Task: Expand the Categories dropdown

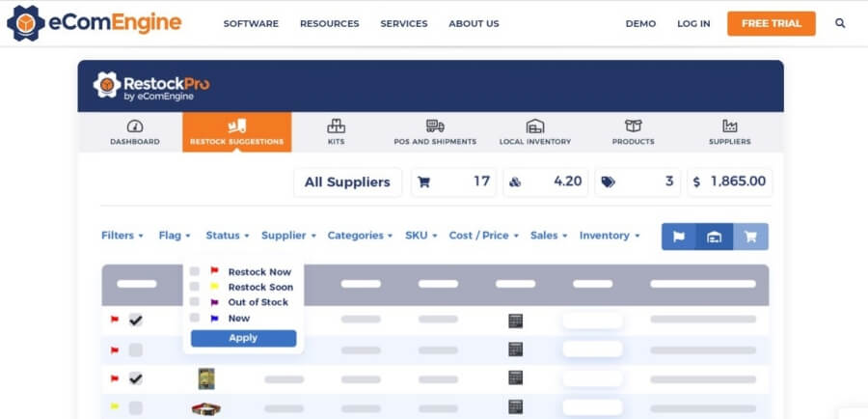Action: click(x=360, y=236)
